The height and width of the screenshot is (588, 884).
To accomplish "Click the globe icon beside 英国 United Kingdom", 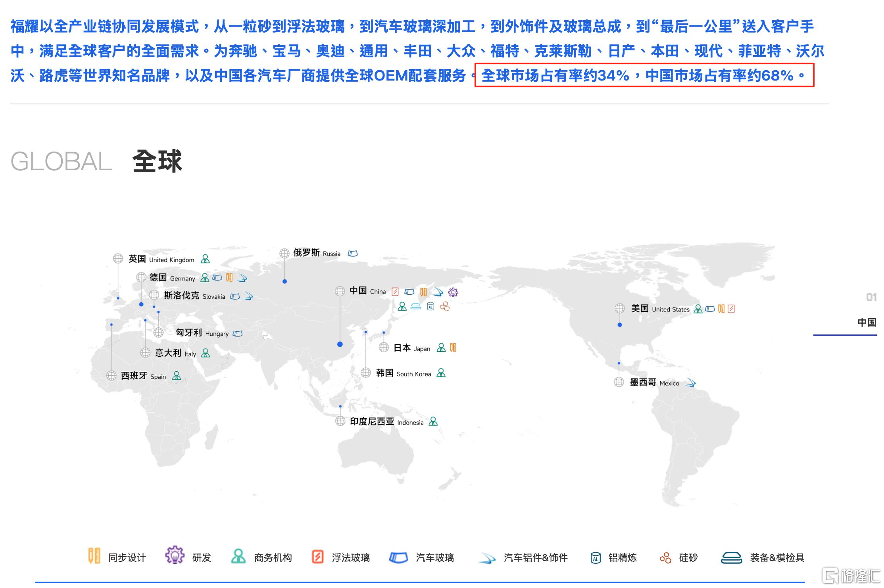I will [118, 259].
